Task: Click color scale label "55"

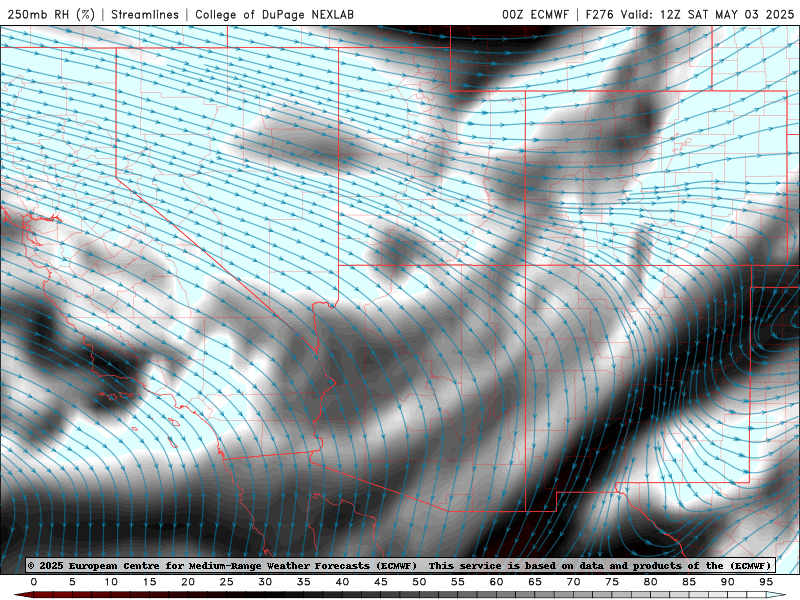Action: (458, 582)
